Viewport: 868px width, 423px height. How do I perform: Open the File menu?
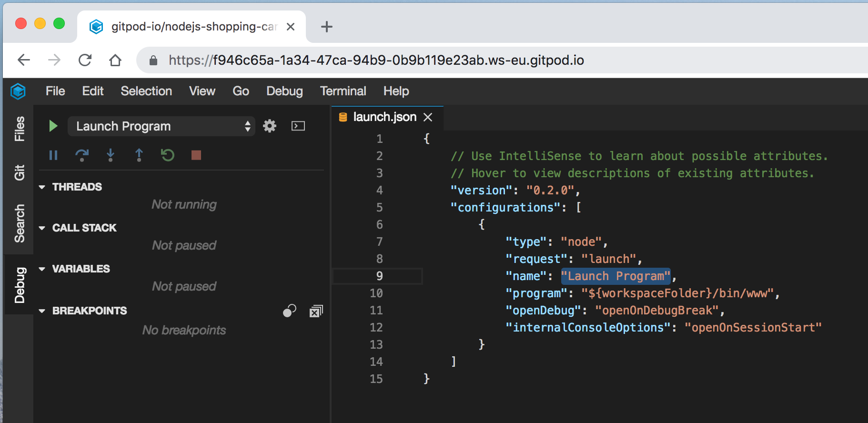[x=55, y=91]
